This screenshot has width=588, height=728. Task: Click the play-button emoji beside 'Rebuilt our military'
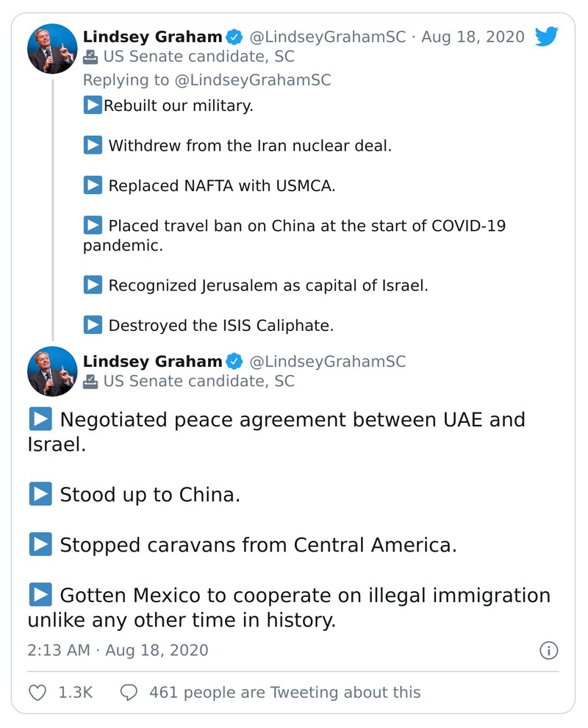coord(94,105)
